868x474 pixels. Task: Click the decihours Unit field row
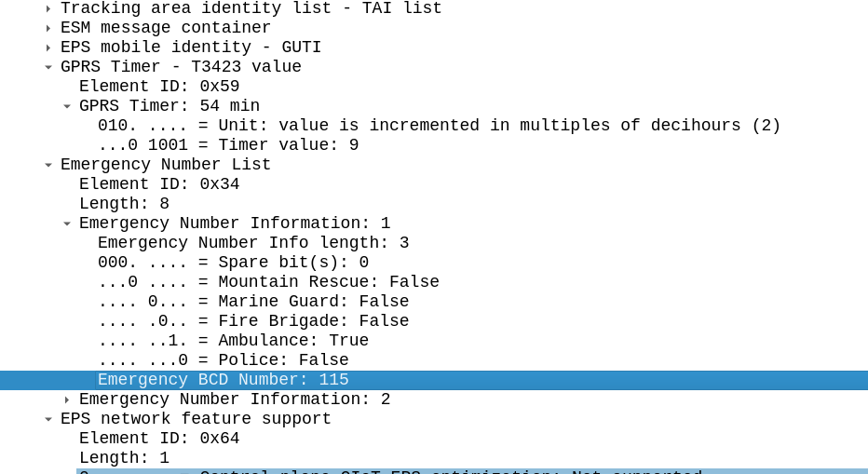pyautogui.click(x=438, y=126)
